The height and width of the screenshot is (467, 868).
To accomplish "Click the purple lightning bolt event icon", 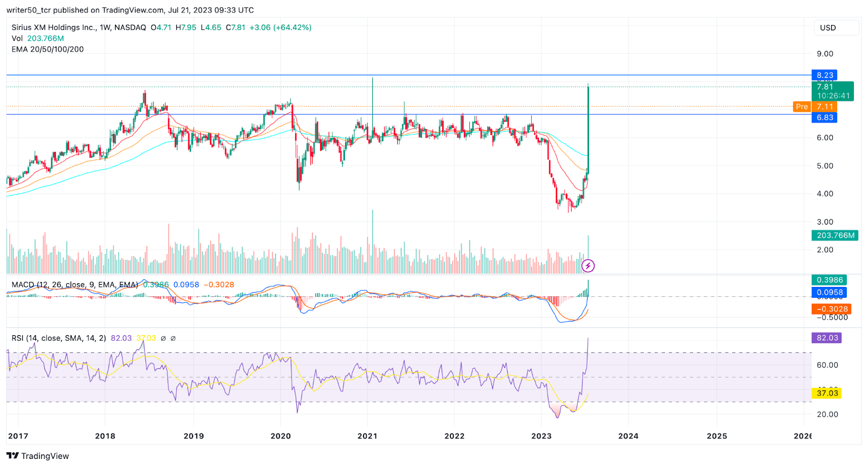I will coord(588,266).
